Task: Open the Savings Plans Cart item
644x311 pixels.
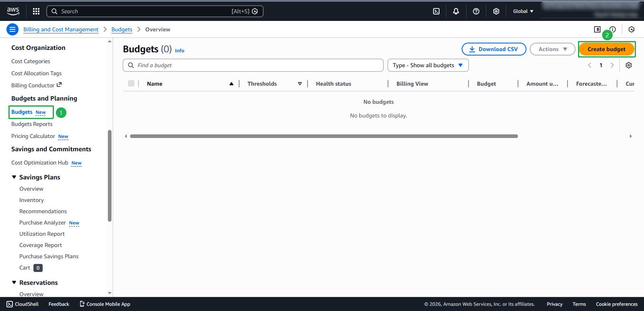Action: point(25,268)
